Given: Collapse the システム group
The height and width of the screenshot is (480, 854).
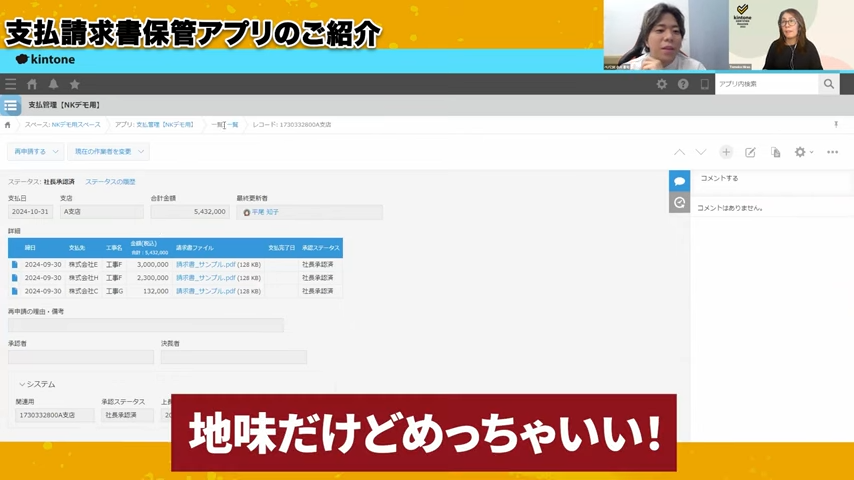Looking at the screenshot, I should (37, 384).
